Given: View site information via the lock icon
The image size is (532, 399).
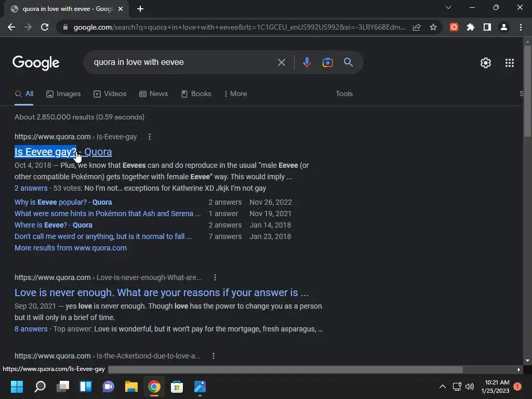Looking at the screenshot, I should pyautogui.click(x=65, y=27).
